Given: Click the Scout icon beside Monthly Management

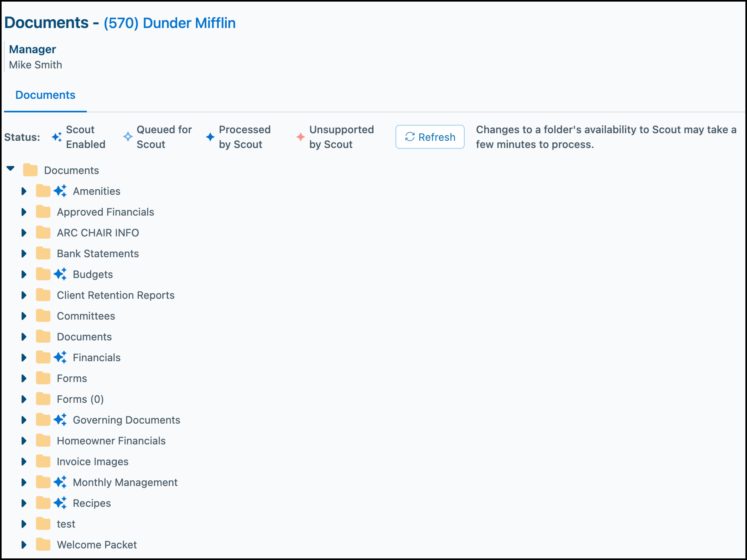Looking at the screenshot, I should [60, 482].
